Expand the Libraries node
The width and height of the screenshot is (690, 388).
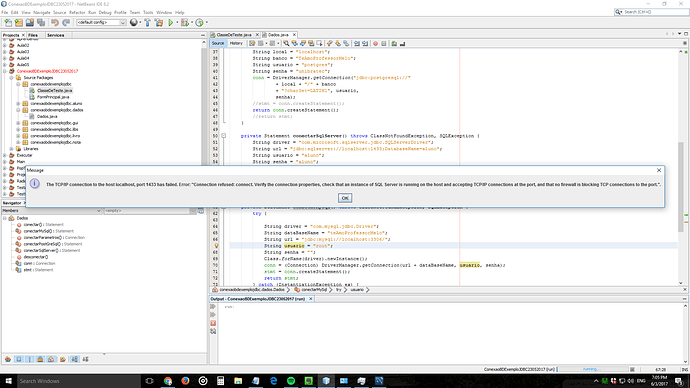[11, 149]
